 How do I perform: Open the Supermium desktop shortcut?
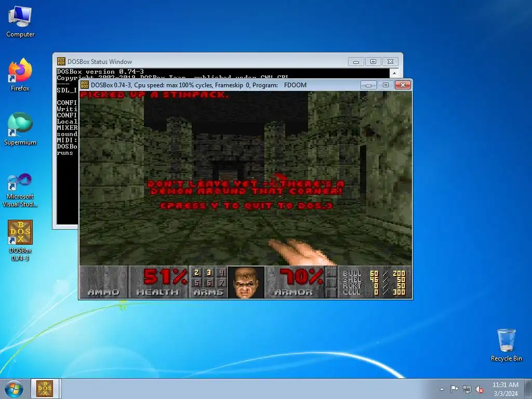coord(20,129)
